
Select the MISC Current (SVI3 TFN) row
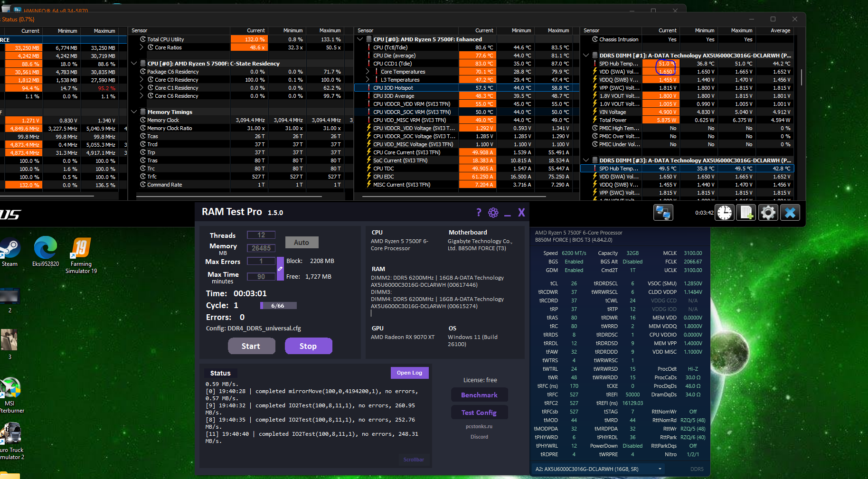[x=467, y=185]
